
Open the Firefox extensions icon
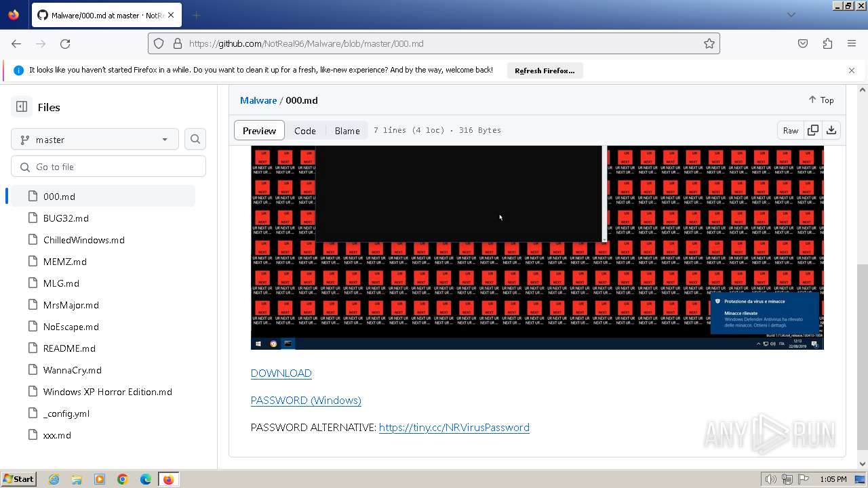point(827,43)
